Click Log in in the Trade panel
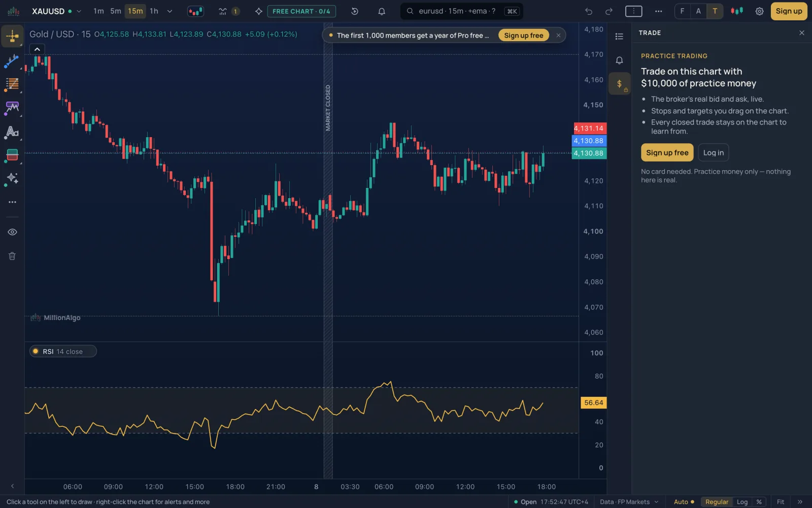The height and width of the screenshot is (508, 812). (714, 152)
